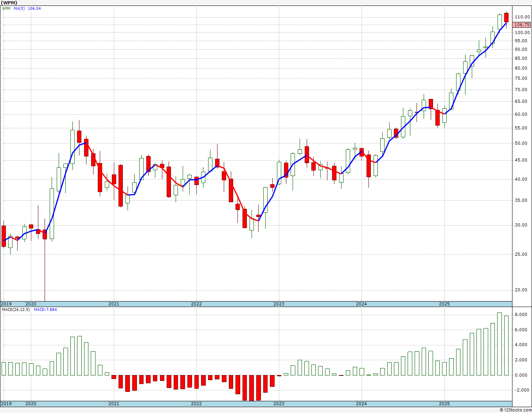
Task: Select the WPM series legend label
Action: pyautogui.click(x=6, y=8)
